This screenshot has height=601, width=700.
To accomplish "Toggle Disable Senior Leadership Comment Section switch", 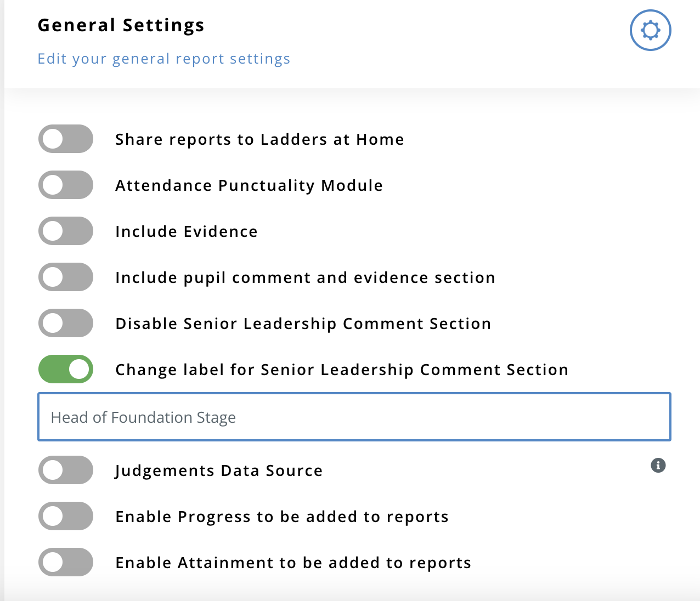I will tap(66, 323).
